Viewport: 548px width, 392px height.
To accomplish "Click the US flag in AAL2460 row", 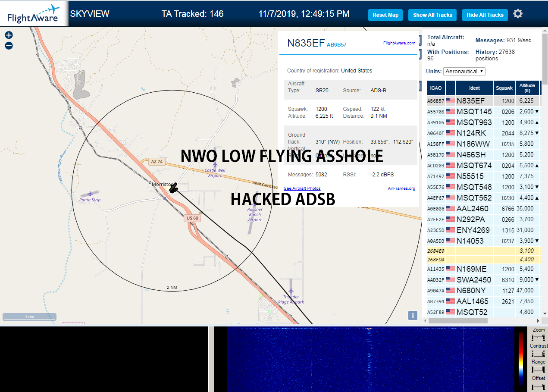I will [451, 209].
